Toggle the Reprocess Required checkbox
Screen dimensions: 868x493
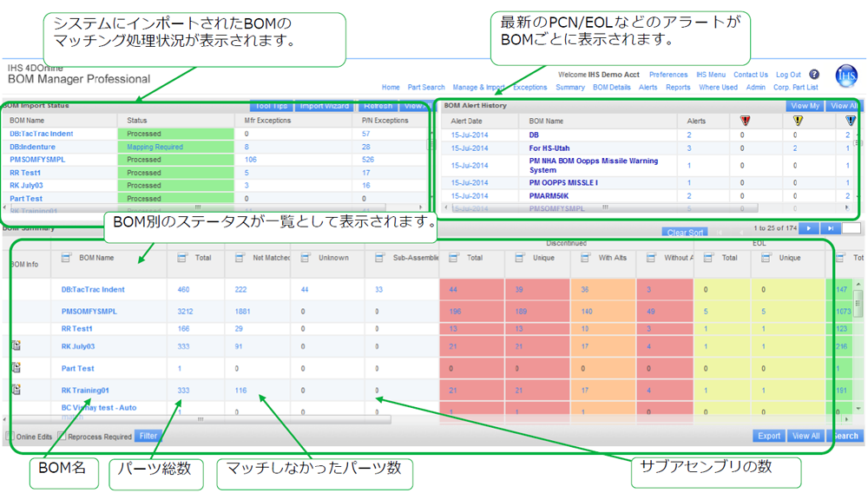(x=62, y=436)
